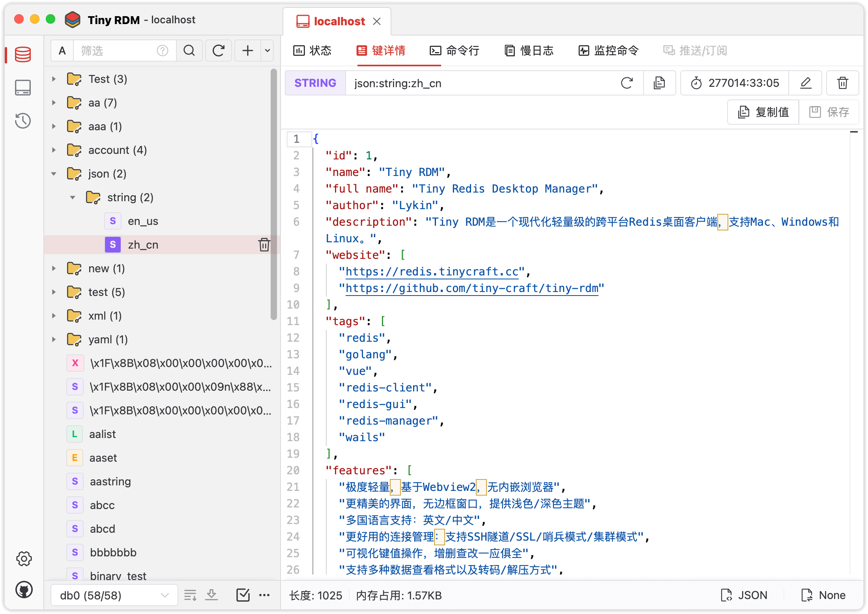Click the edit TTL pencil icon
The height and width of the screenshot is (614, 868).
click(x=805, y=83)
